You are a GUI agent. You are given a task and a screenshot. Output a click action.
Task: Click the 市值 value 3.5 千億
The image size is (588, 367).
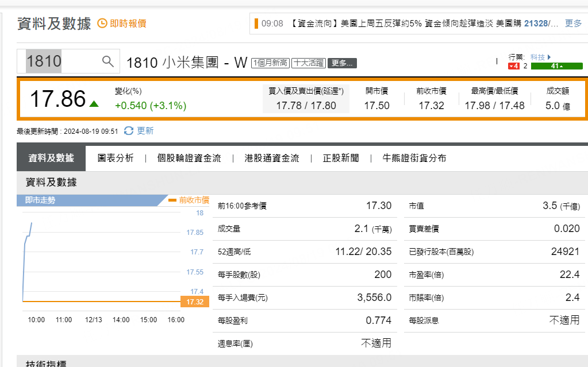point(562,206)
